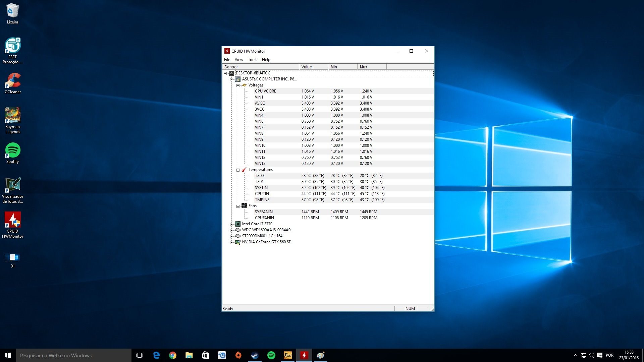Screen dimensions: 644x362
Task: Show hidden system tray icons
Action: 576,355
